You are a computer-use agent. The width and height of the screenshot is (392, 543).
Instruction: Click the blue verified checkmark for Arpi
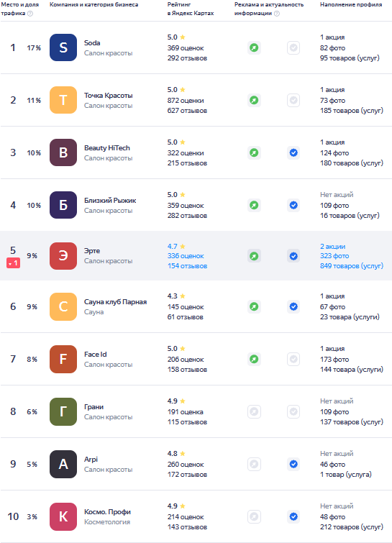293,464
